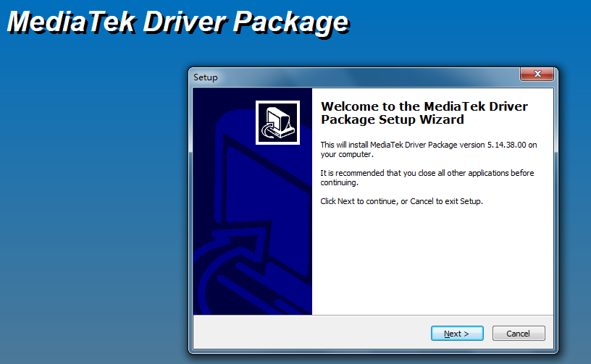Click the version 5.14.38.00 number text

pos(506,145)
